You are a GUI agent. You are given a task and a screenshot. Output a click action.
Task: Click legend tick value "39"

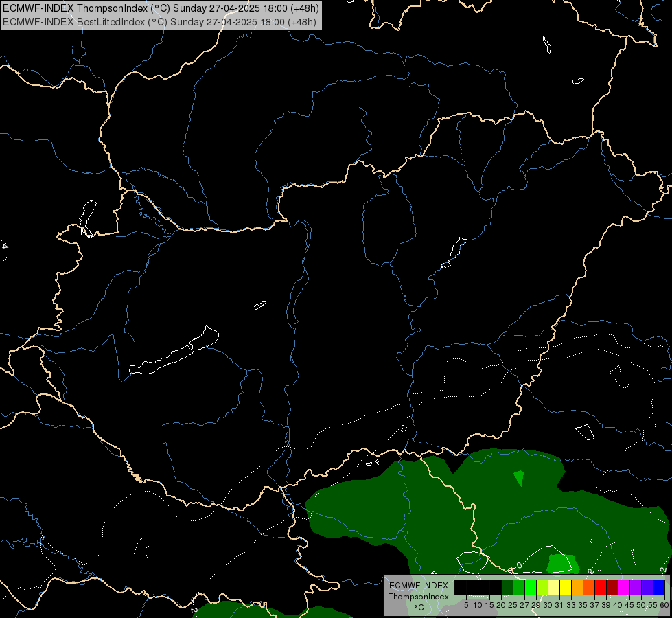[x=606, y=605]
